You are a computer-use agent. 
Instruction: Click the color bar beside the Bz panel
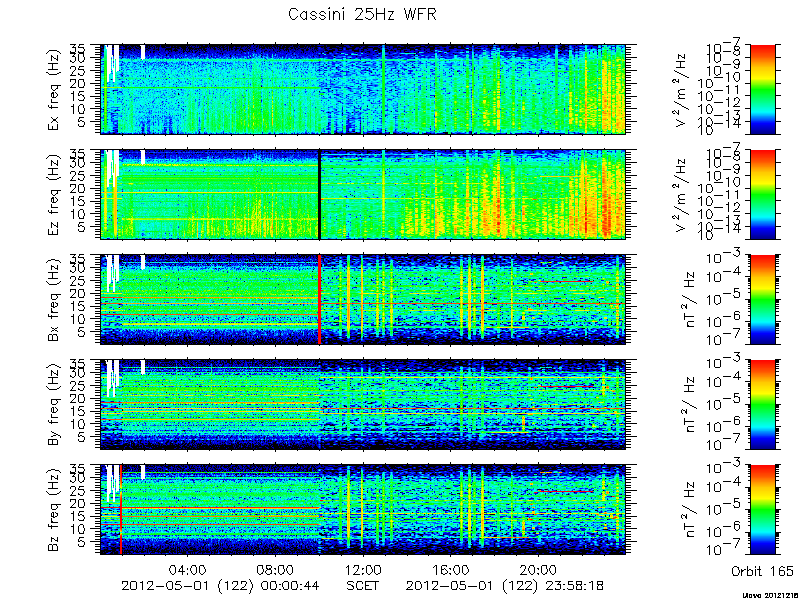point(763,510)
